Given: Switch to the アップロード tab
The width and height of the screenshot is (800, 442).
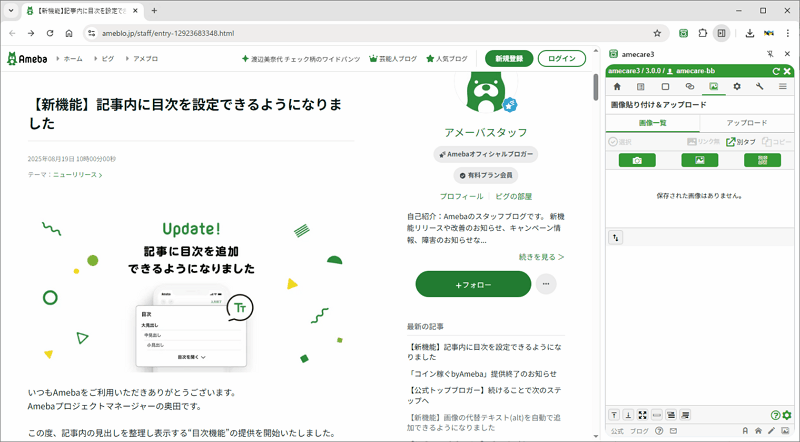Looking at the screenshot, I should 746,123.
